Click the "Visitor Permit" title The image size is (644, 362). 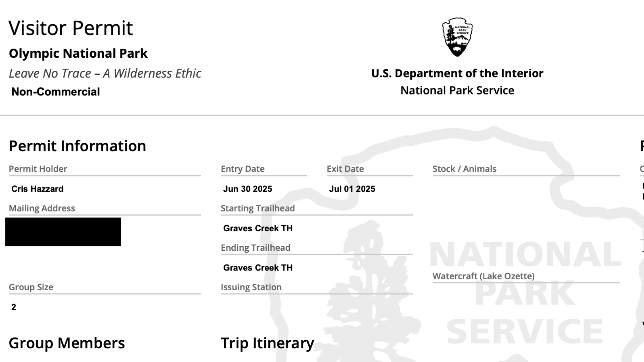[71, 28]
